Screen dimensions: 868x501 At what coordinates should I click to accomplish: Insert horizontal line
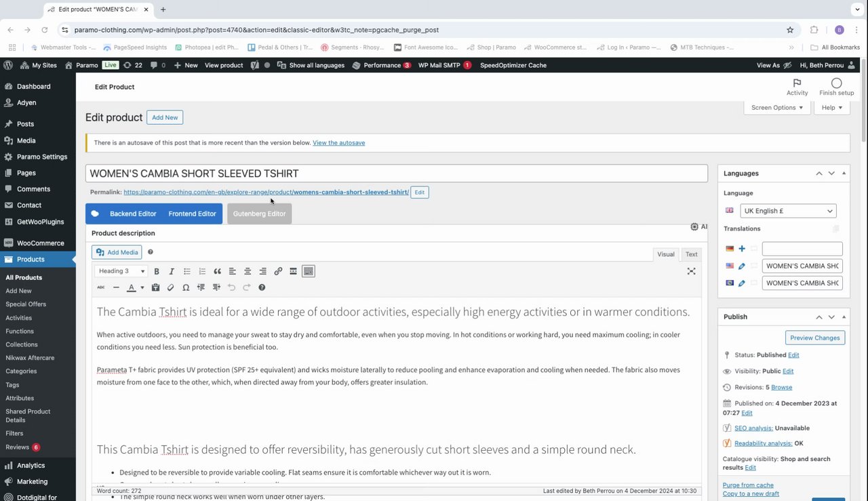[116, 287]
